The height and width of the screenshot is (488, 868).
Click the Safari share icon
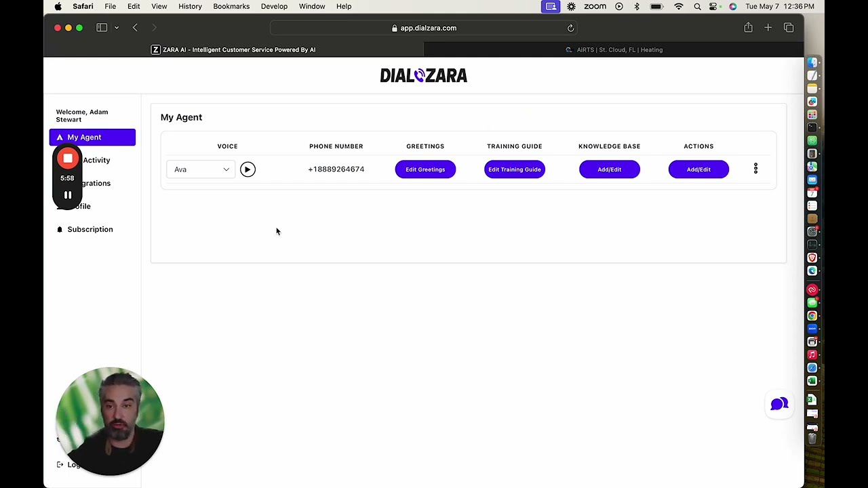click(x=748, y=28)
